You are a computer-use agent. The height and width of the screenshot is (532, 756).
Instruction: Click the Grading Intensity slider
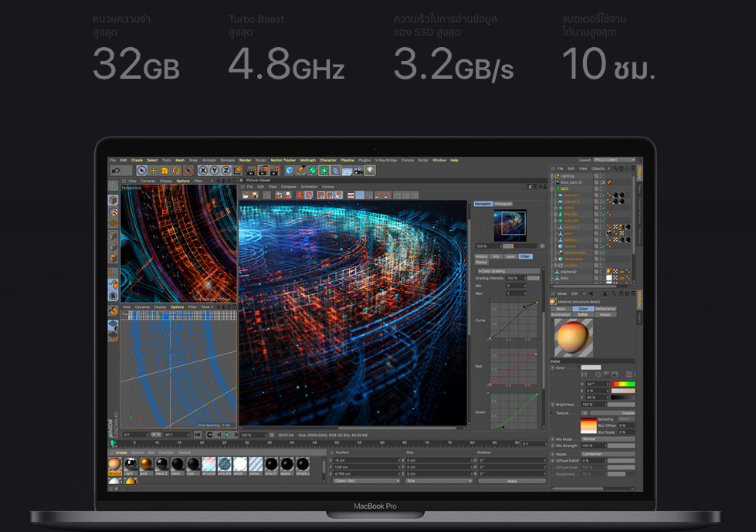tap(534, 279)
